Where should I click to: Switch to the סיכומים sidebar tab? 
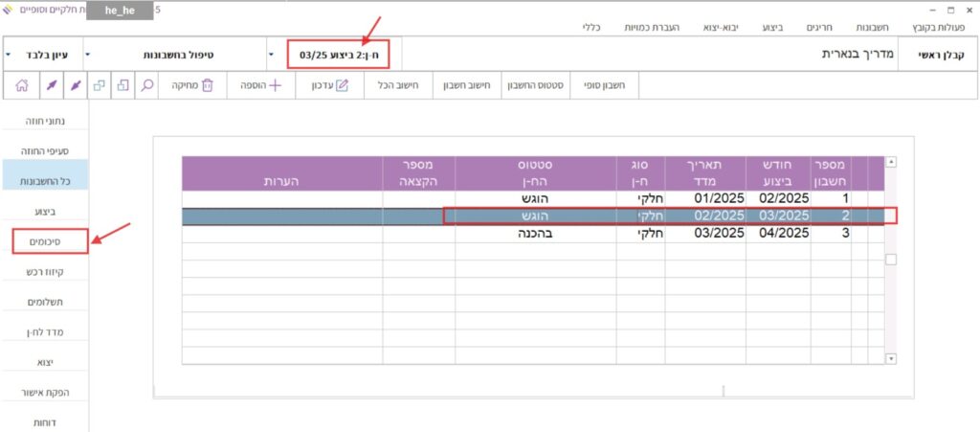[x=50, y=240]
